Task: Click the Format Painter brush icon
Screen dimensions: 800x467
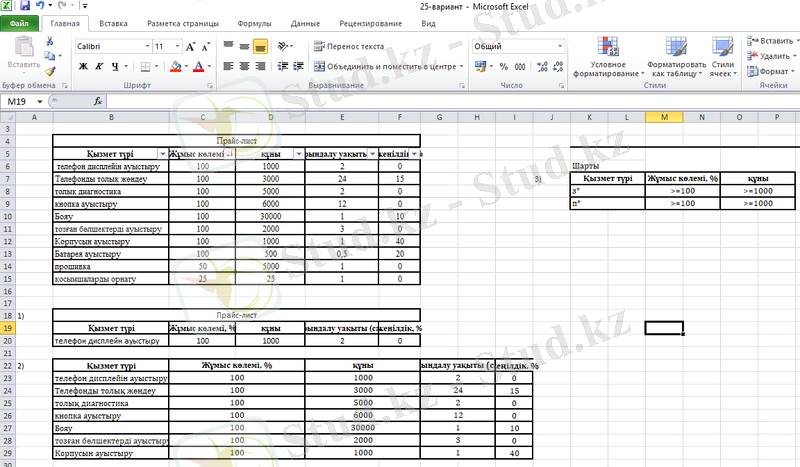Action: (x=50, y=72)
